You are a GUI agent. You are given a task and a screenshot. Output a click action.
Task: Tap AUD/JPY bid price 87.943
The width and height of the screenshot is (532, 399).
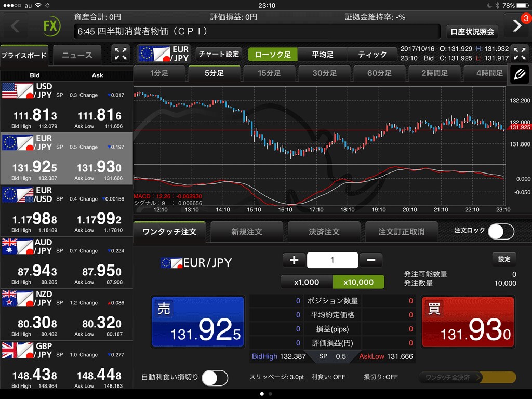(37, 271)
